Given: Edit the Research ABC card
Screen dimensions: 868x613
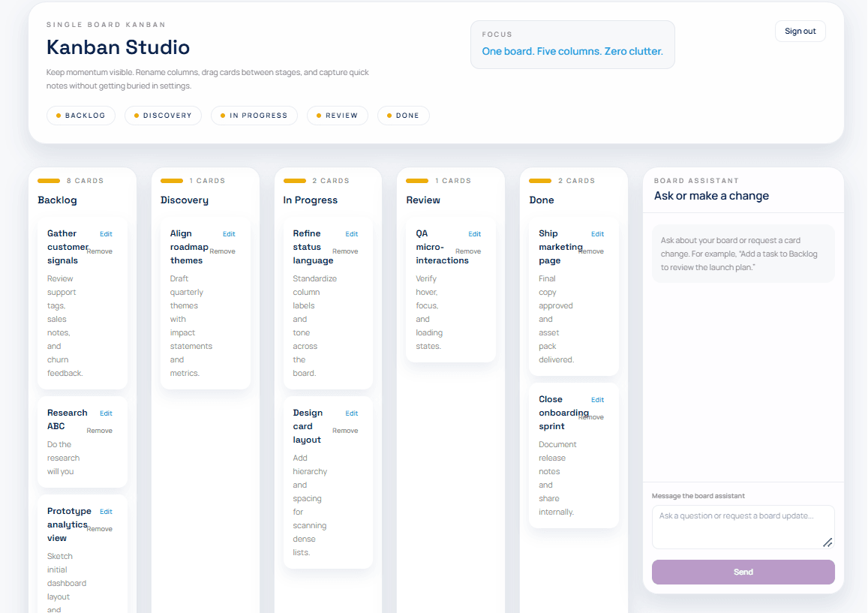Looking at the screenshot, I should point(106,413).
